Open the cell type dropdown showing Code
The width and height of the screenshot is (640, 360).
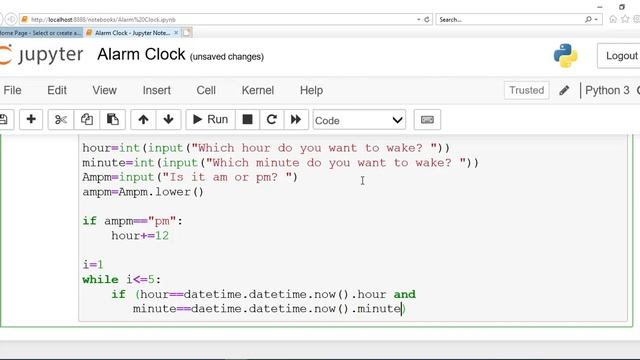(359, 120)
